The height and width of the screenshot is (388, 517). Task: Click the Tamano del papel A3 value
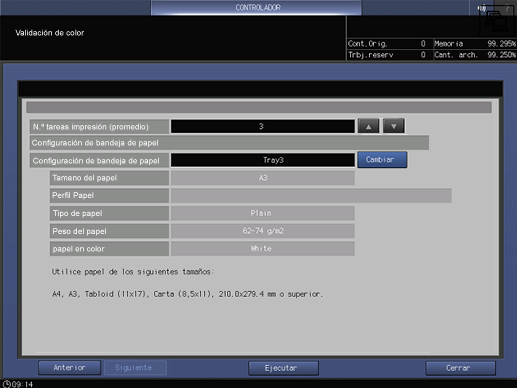click(263, 178)
